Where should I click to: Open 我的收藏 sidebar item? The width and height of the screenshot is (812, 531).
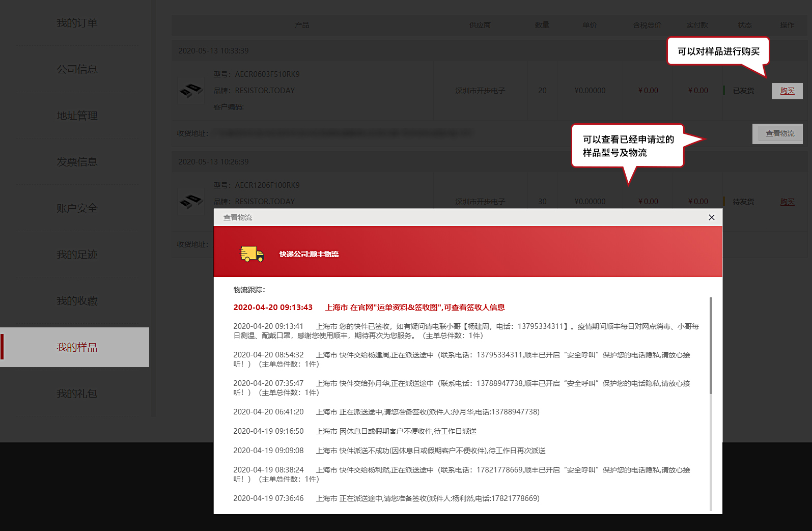pyautogui.click(x=77, y=301)
